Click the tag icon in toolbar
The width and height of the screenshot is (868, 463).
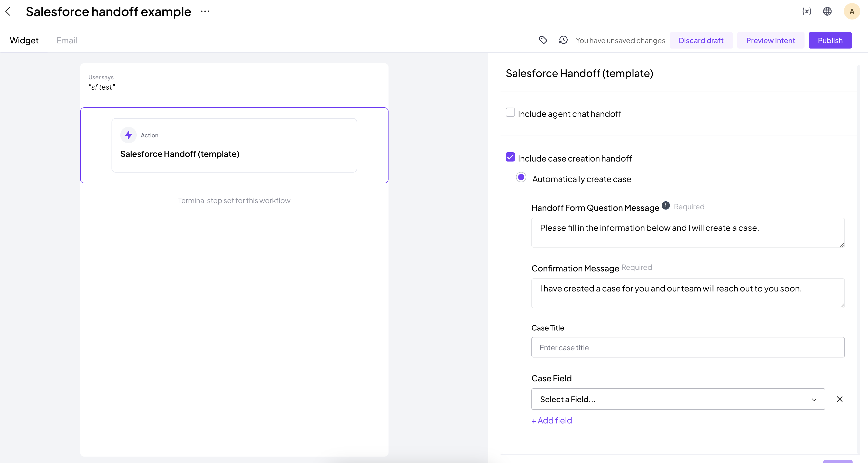(x=543, y=40)
